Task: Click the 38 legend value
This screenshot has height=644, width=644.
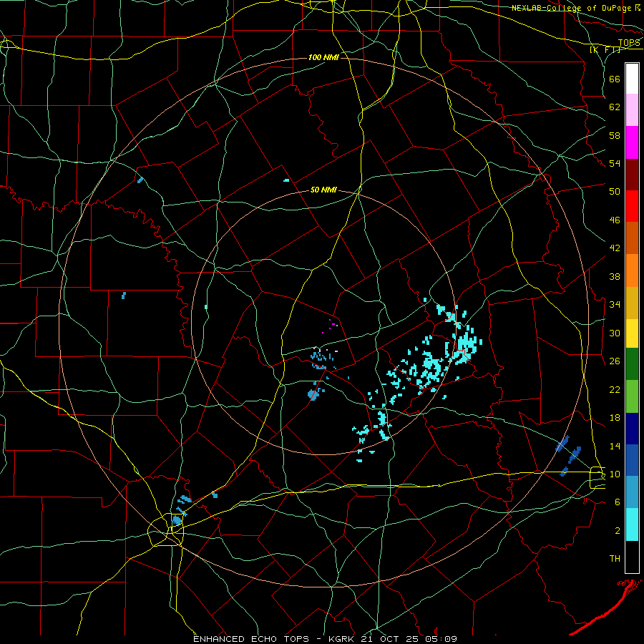Action: click(615, 276)
